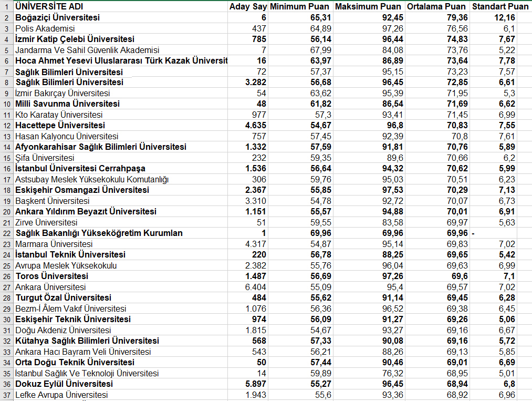Click Lefke Avrupa's candidate count "1.943"

(x=248, y=395)
